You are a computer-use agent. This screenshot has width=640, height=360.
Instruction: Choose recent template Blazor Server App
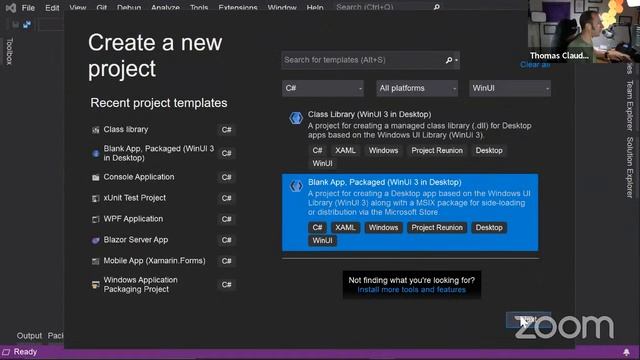click(162, 240)
